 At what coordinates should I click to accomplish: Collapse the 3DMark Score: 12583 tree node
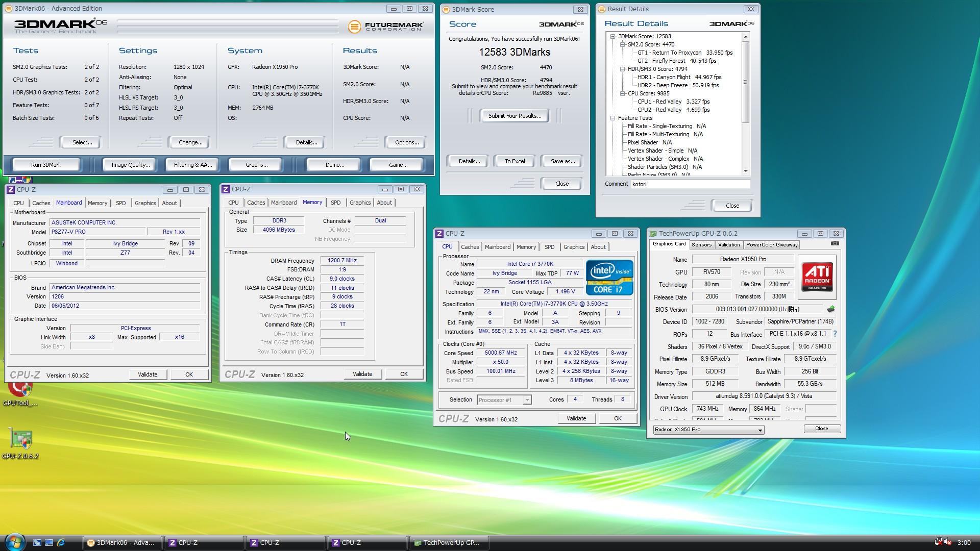pyautogui.click(x=613, y=36)
